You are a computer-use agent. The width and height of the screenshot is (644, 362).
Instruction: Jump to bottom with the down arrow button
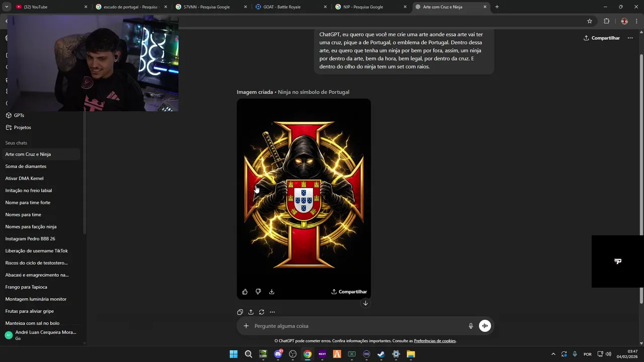coord(365,303)
